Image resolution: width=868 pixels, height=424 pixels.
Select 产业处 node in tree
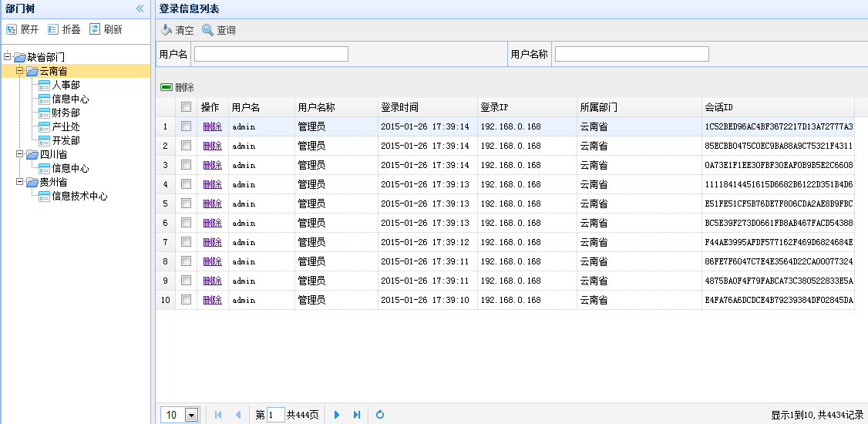tap(66, 126)
